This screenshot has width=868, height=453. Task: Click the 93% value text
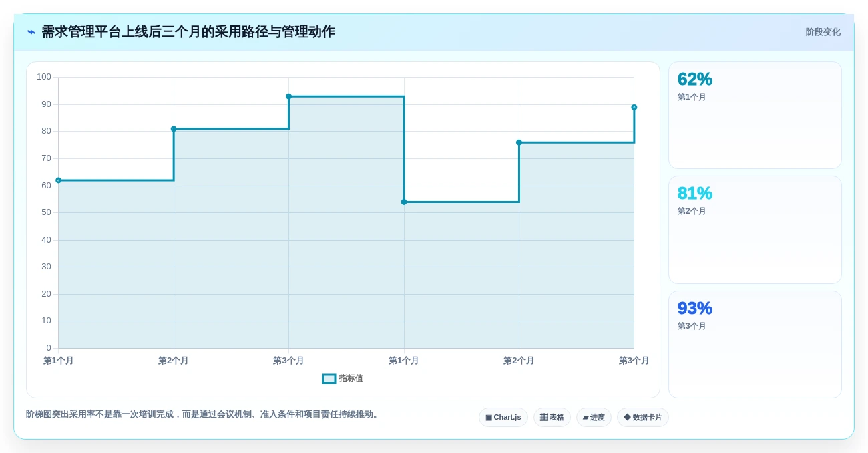point(695,309)
